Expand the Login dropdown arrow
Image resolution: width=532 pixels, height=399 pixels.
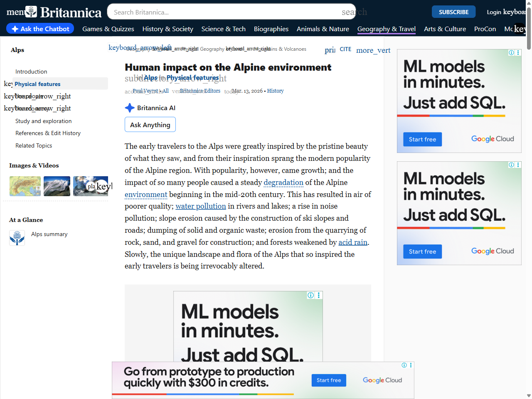pos(515,12)
